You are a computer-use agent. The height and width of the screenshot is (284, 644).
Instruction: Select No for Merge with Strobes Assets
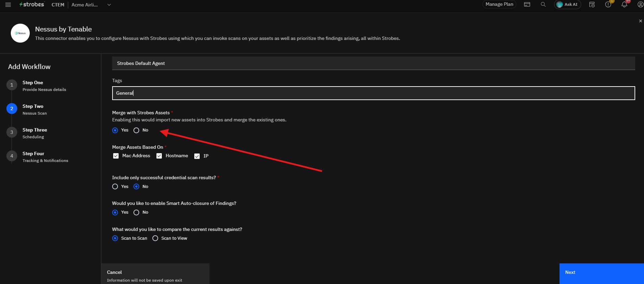click(137, 130)
